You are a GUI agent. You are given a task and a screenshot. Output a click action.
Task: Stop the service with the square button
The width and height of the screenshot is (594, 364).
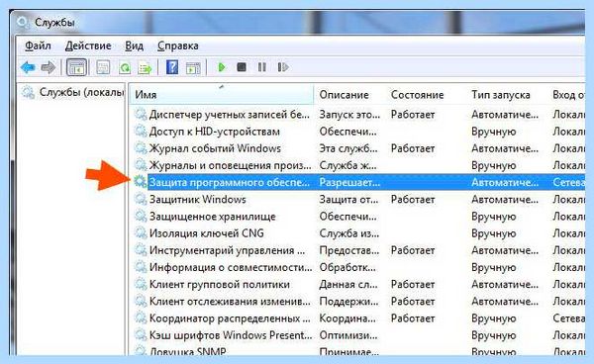(242, 67)
